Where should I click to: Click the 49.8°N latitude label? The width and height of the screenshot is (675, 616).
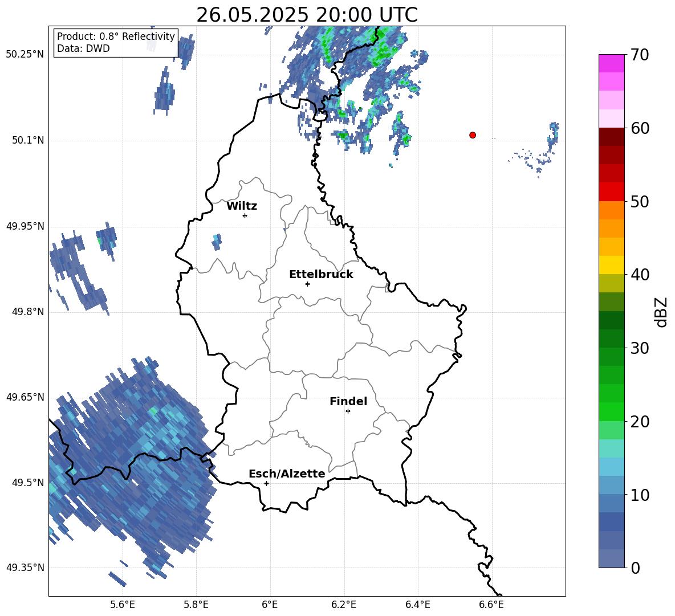tap(27, 312)
